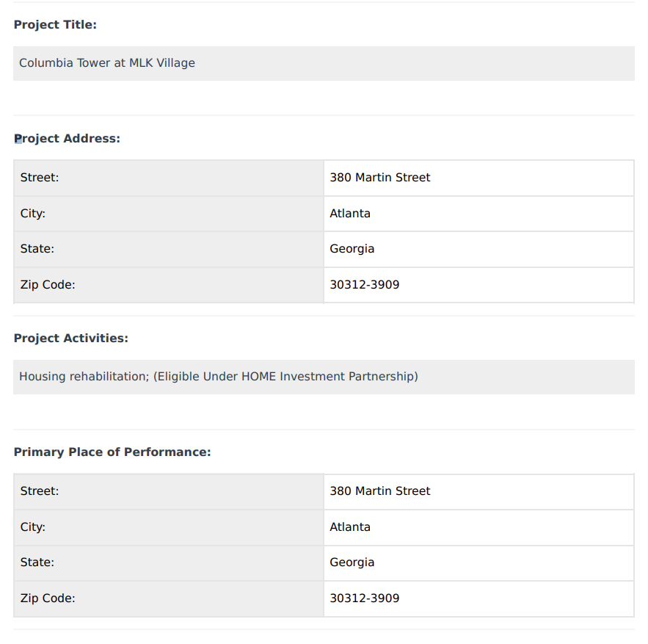Select 380 Martin Street in Project Address
Screen dimensions: 648x644
pos(380,178)
